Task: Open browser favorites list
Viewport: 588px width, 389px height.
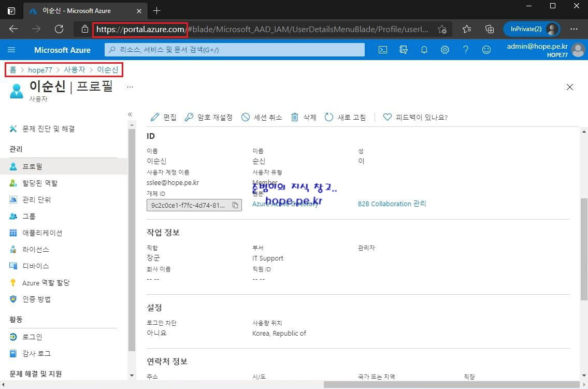Action: (466, 29)
